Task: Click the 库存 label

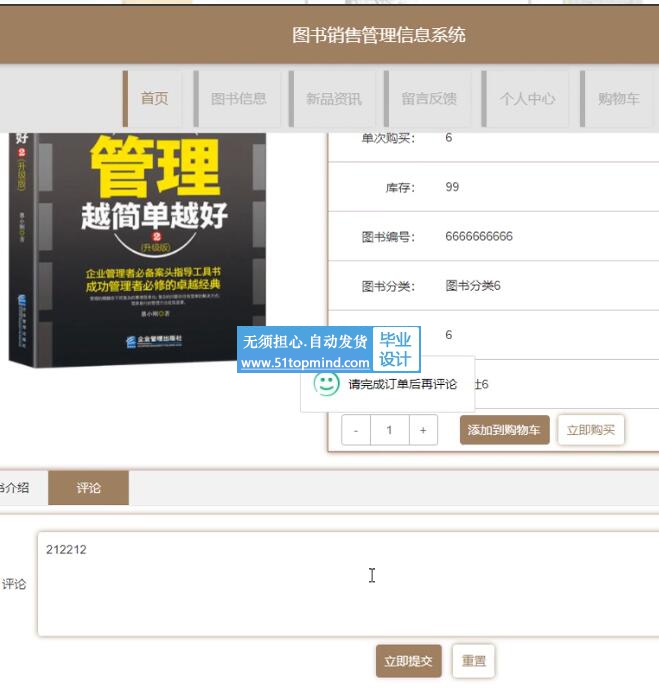Action: tap(400, 188)
